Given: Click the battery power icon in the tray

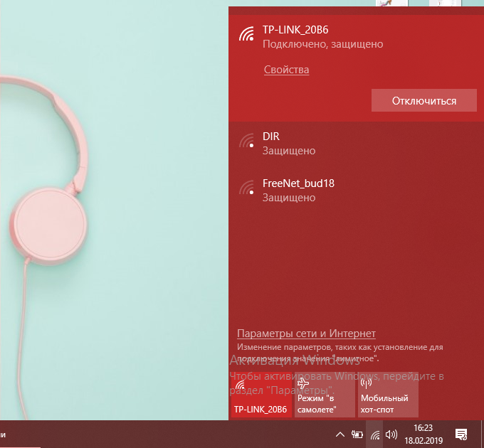Looking at the screenshot, I should pos(357,434).
